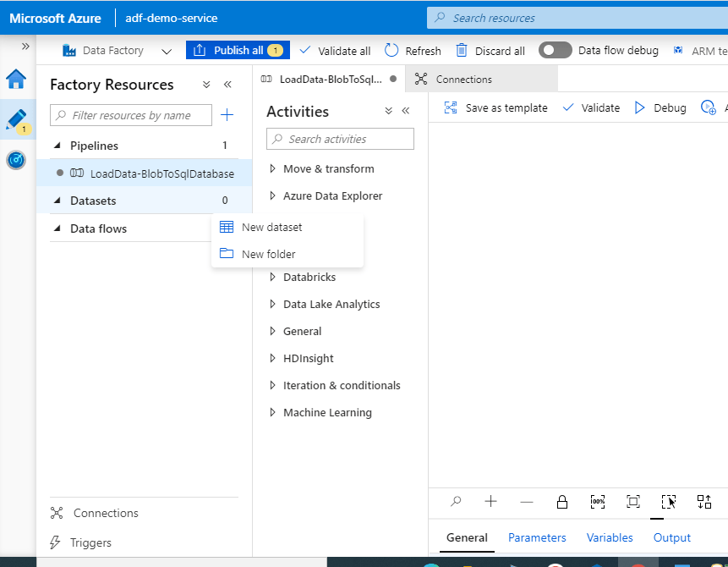728x567 pixels.
Task: Choose New dataset from context menu
Action: click(287, 228)
